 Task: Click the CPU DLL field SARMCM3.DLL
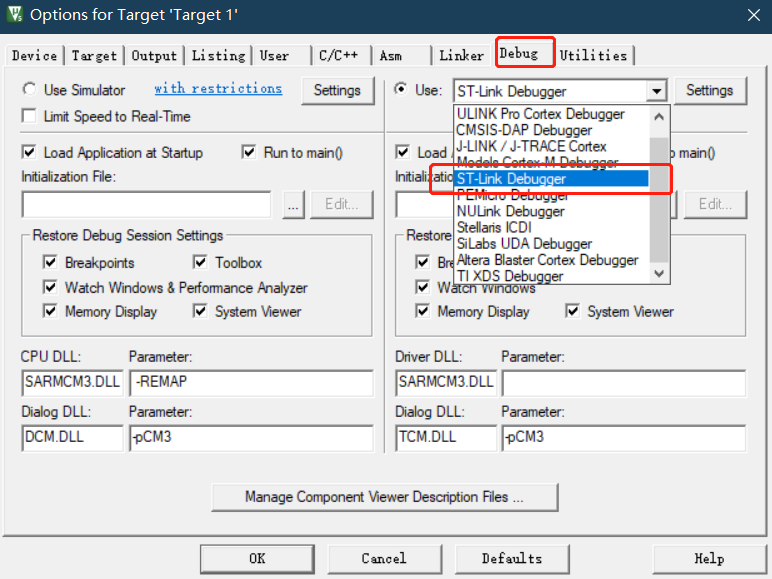tap(72, 383)
